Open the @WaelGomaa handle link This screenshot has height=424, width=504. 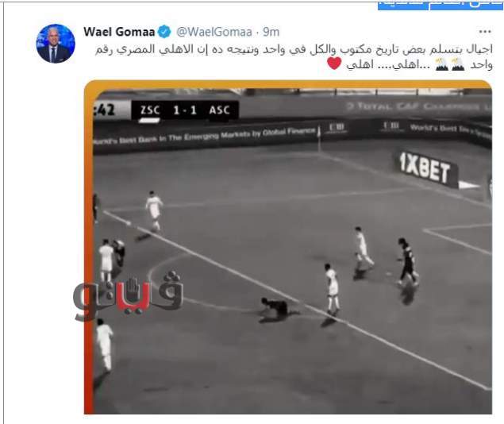214,32
